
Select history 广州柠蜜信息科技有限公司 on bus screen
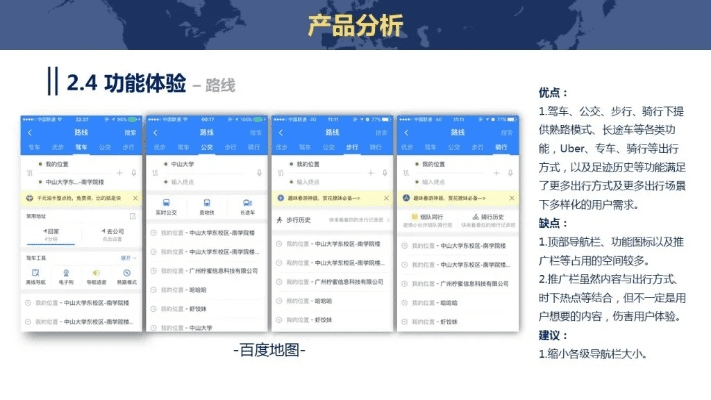point(207,271)
